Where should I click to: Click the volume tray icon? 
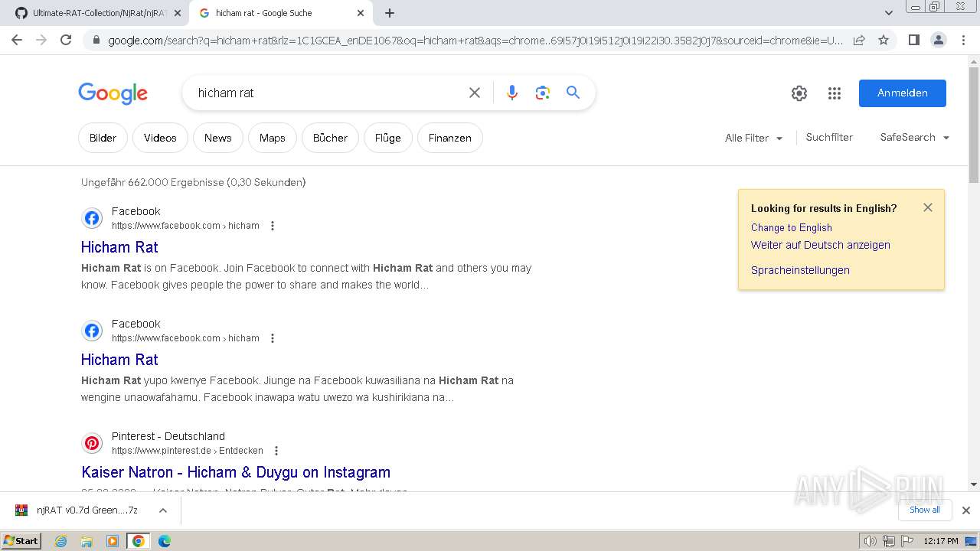pos(870,541)
